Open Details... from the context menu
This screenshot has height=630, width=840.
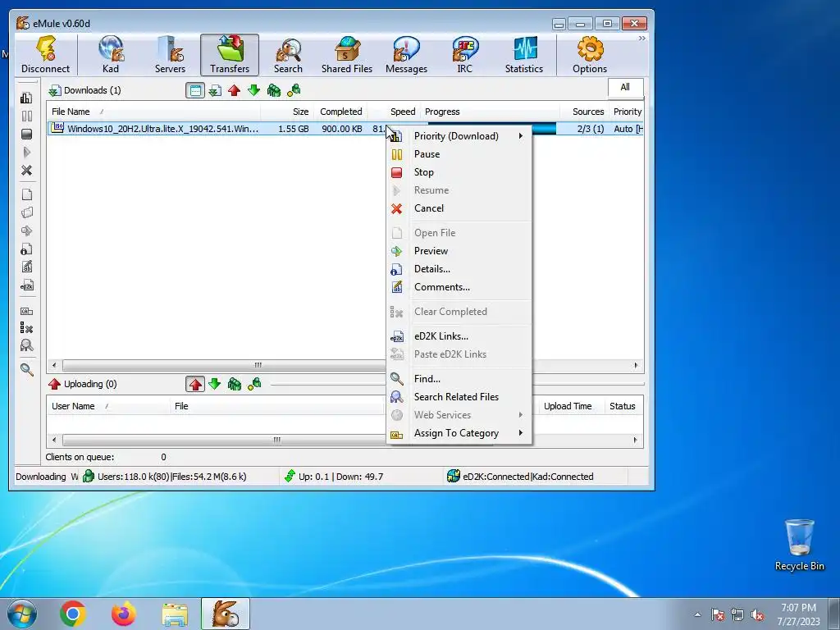[x=459, y=269]
